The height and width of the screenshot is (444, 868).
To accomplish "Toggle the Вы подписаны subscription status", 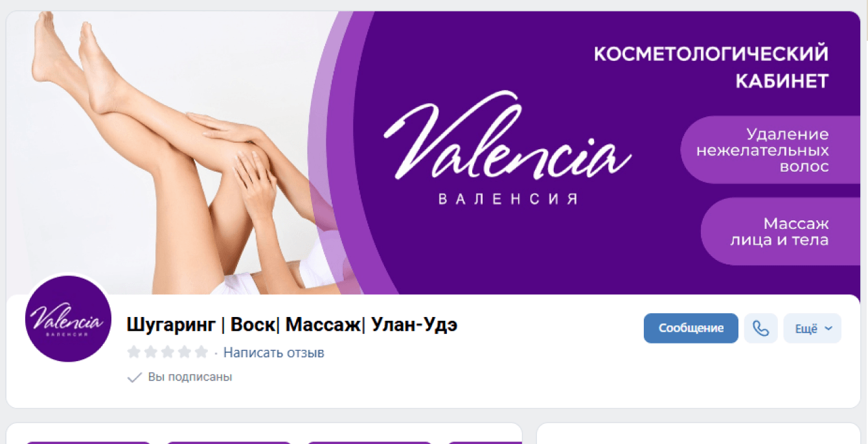I will point(179,377).
